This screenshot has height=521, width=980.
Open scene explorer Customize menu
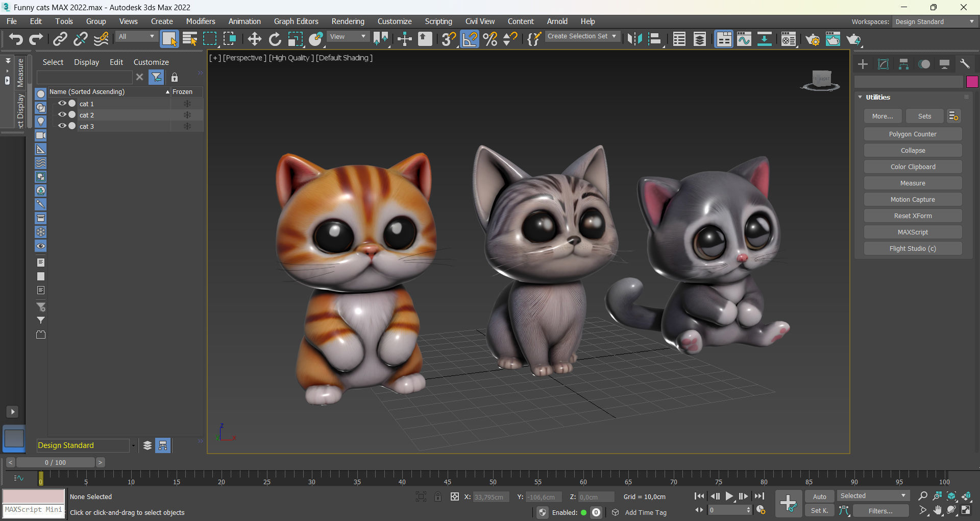click(x=151, y=62)
